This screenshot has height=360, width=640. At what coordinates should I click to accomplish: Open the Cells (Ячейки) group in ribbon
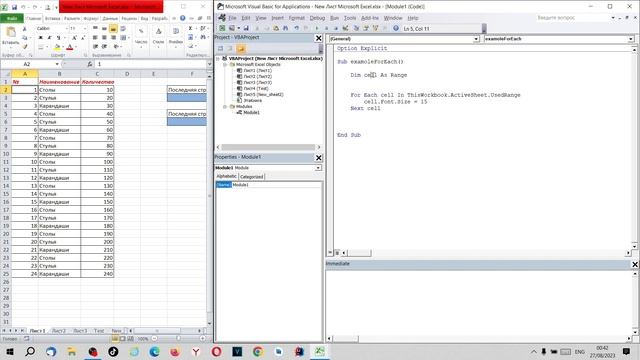coord(176,36)
